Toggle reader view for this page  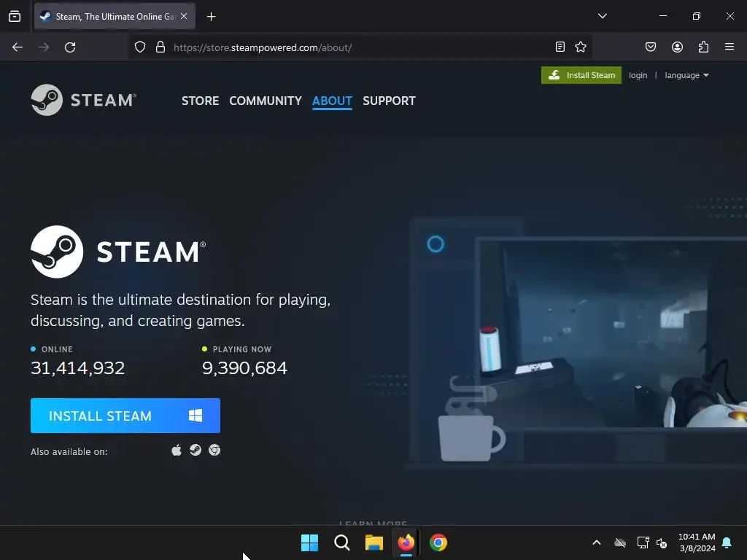click(x=560, y=47)
